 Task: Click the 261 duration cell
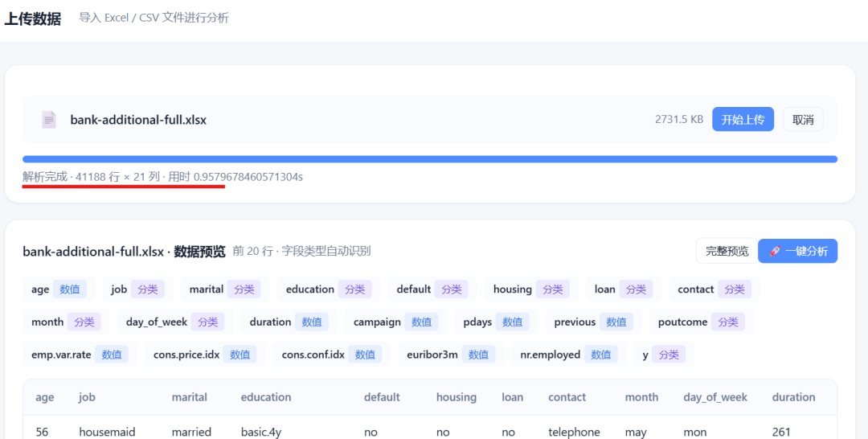click(781, 432)
